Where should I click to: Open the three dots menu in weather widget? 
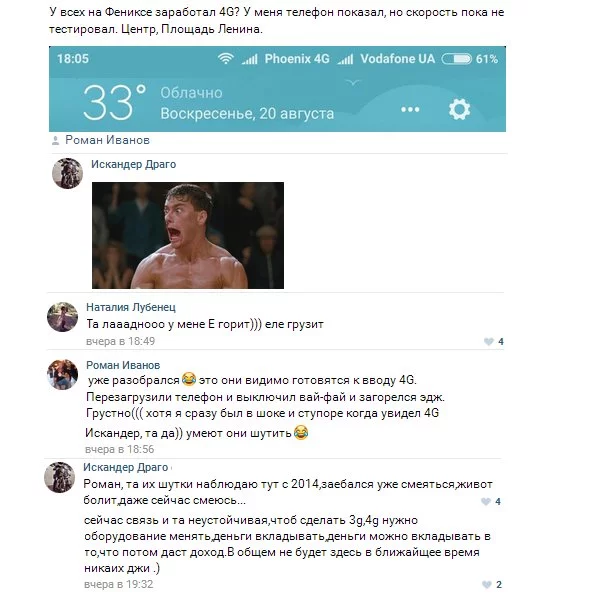pos(410,110)
